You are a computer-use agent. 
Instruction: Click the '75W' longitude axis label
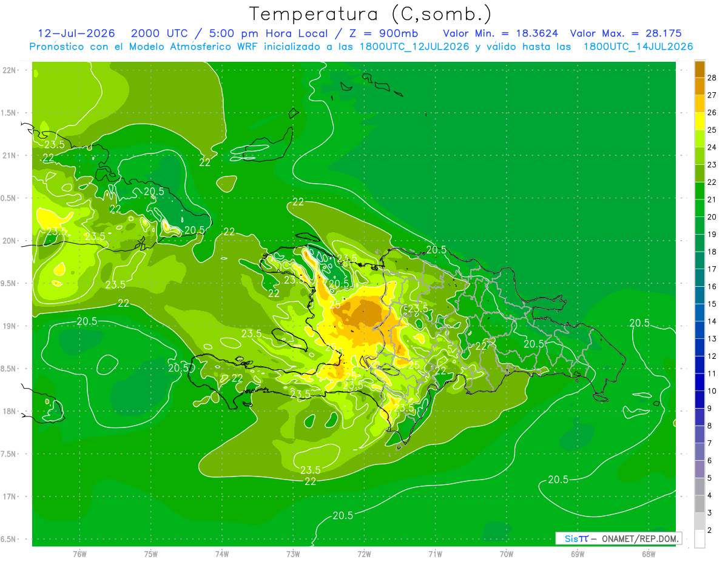pos(151,554)
